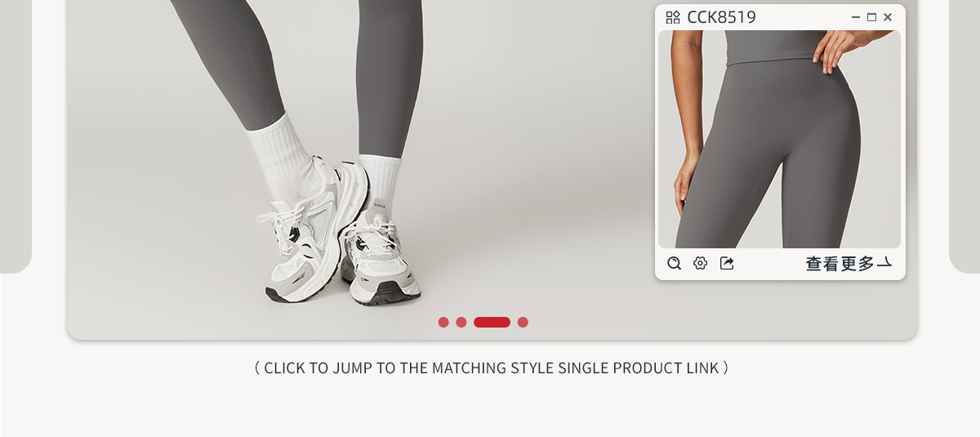Close the CCK8519 product card
980x437 pixels.
(888, 17)
